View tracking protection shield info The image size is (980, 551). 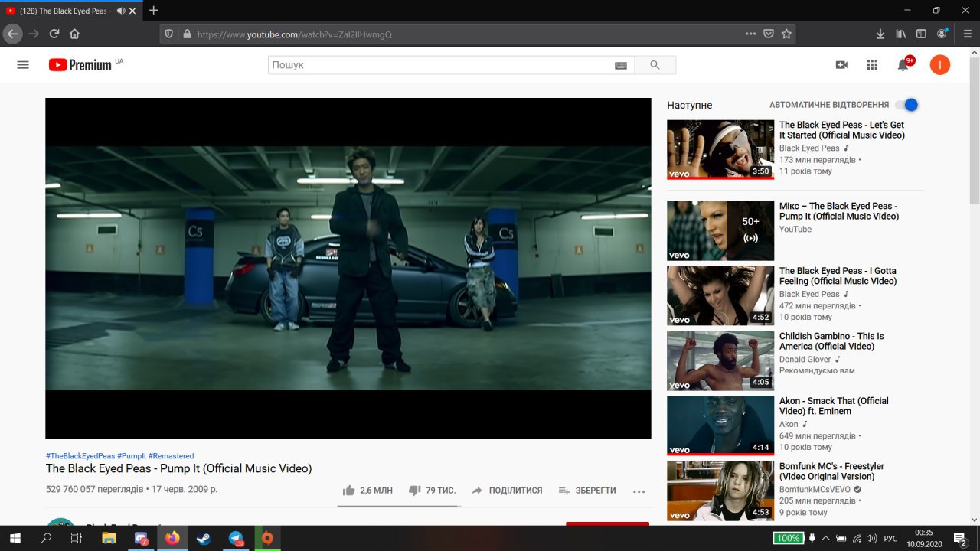[170, 34]
